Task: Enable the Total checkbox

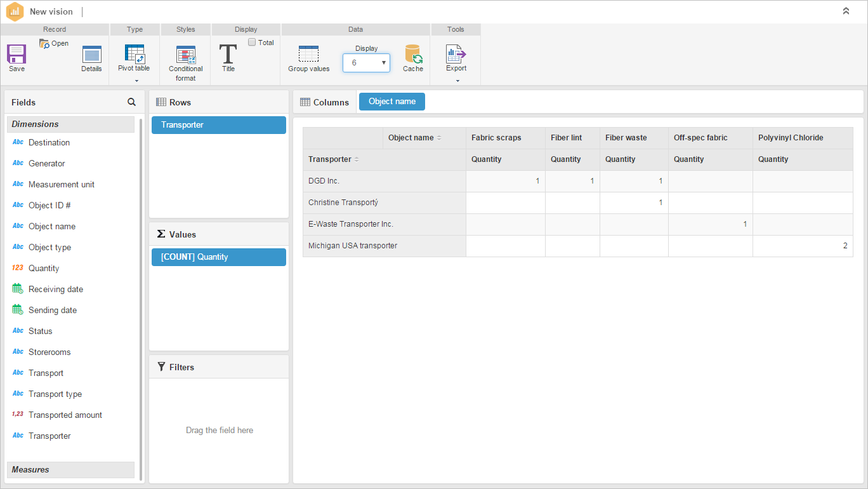Action: click(x=252, y=43)
